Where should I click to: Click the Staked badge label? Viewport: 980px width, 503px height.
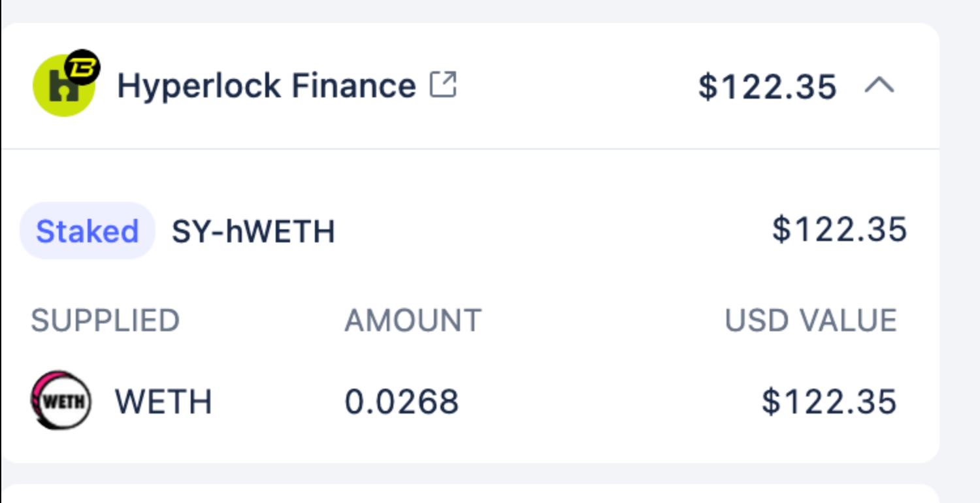click(x=87, y=231)
